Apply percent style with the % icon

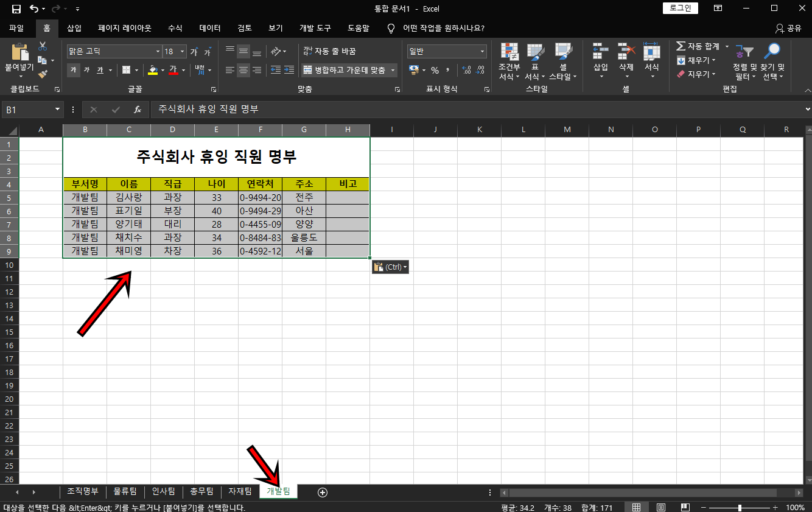[435, 70]
